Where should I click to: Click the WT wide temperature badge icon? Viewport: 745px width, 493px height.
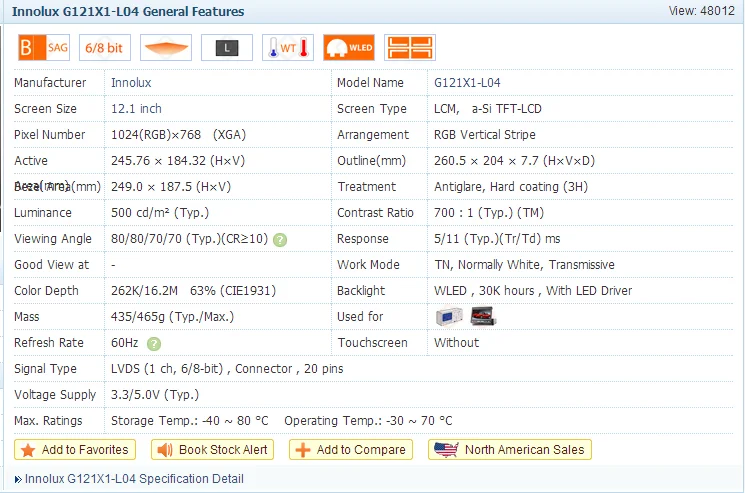coord(288,47)
